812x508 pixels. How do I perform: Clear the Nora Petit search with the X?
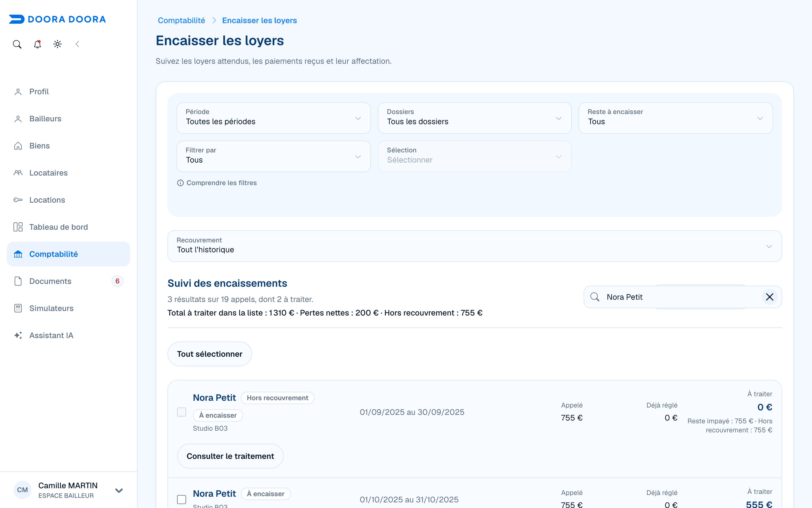click(770, 297)
